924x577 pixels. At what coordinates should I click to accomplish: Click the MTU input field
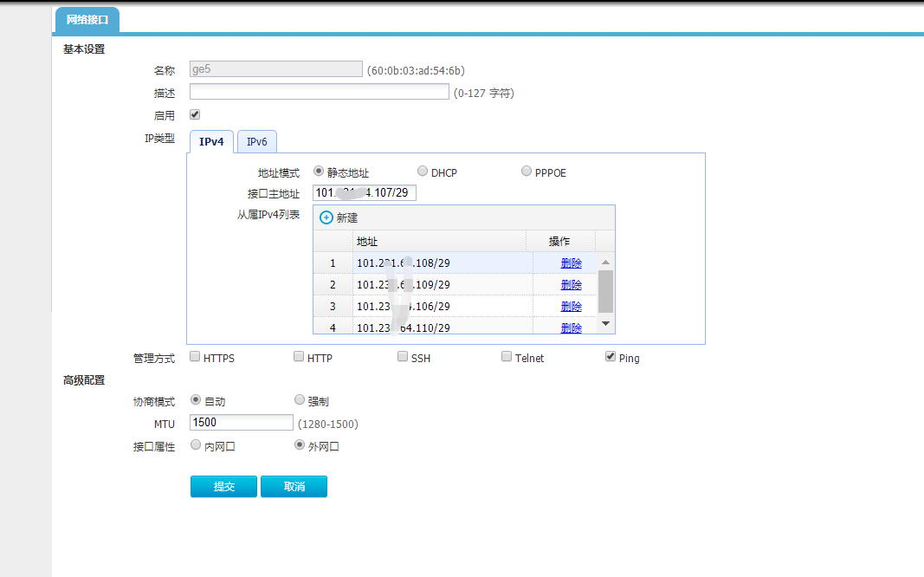[x=242, y=423]
